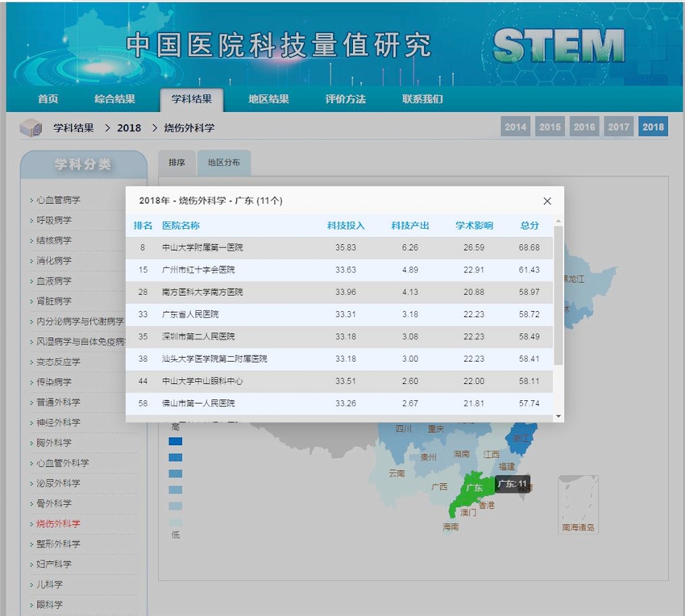Open the 变态反应学 category
The width and height of the screenshot is (685, 616).
click(x=58, y=362)
